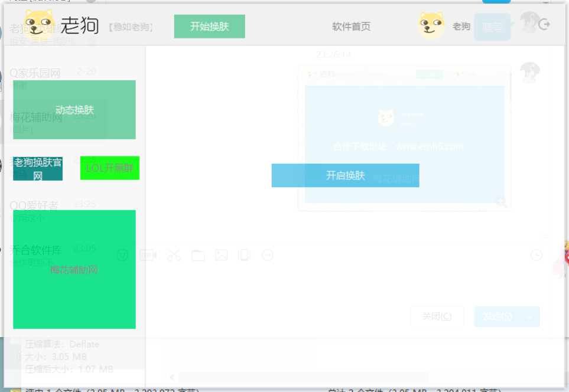Screen dimensions: 569x392
Task: Open the GIF panel in the QQ chat toolbar
Action: click(148, 255)
